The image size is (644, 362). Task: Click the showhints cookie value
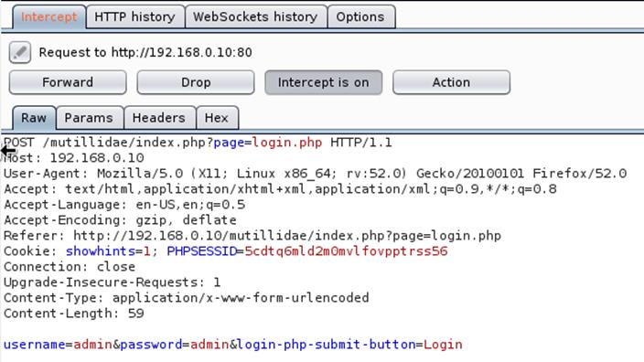coord(147,251)
